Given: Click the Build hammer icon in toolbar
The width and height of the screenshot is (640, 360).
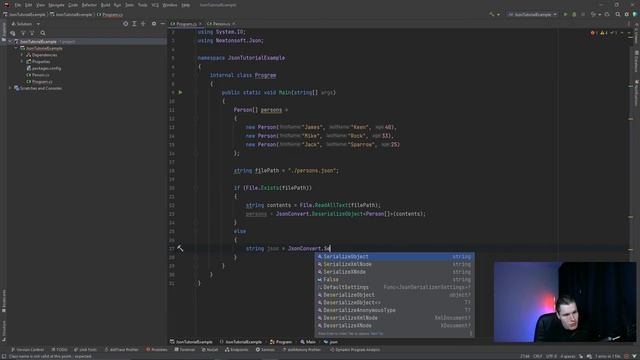Looking at the screenshot, I should point(491,14).
